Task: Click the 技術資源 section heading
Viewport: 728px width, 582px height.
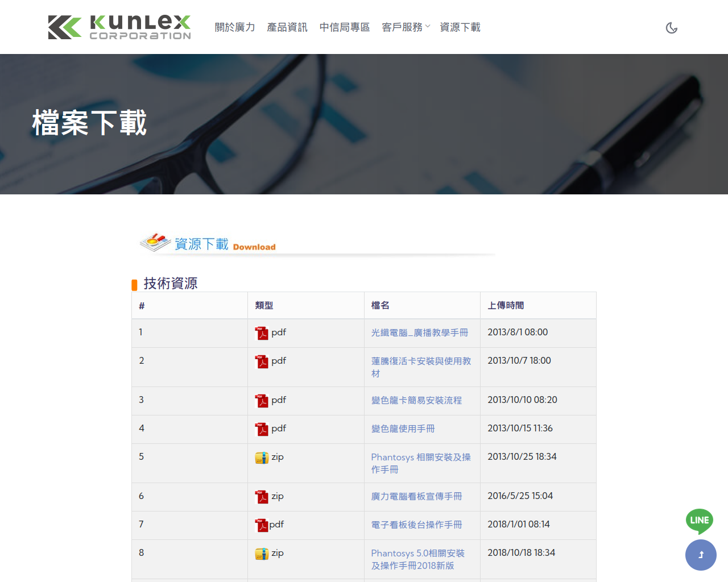Action: point(171,283)
